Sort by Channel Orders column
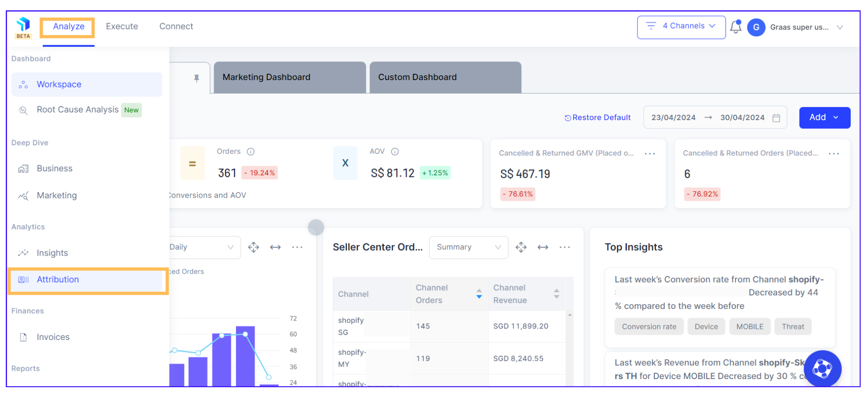The height and width of the screenshot is (395, 868). pos(479,294)
